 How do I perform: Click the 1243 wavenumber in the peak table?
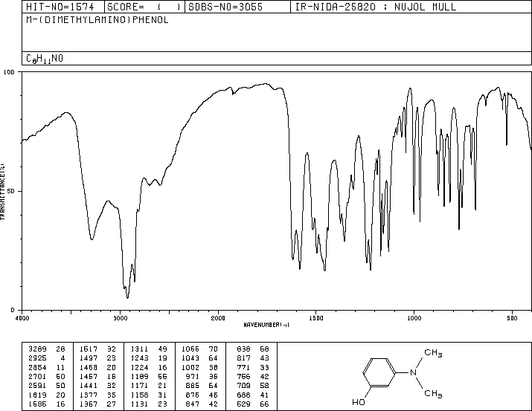tap(140, 358)
